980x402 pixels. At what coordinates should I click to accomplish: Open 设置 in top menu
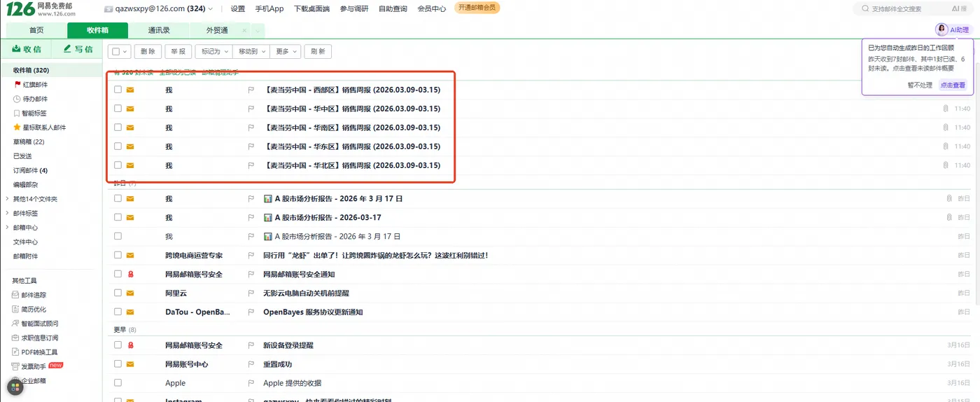click(x=238, y=9)
